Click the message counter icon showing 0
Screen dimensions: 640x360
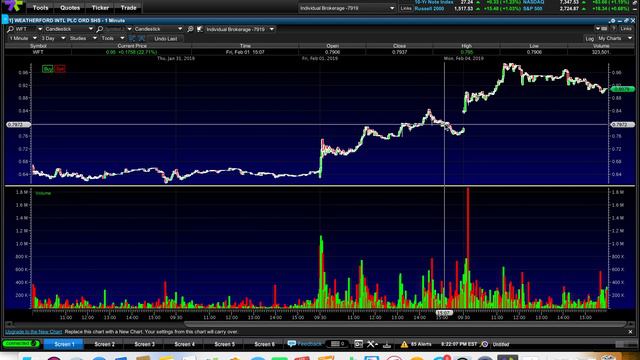click(338, 344)
